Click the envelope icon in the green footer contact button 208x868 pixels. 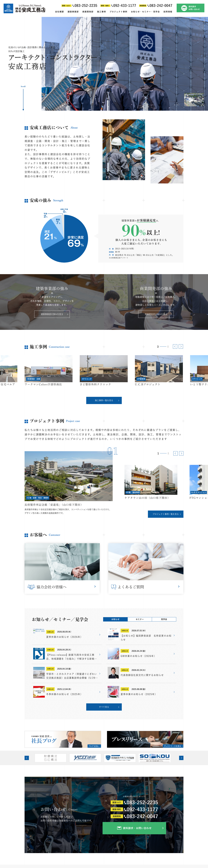pyautogui.click(x=119, y=828)
